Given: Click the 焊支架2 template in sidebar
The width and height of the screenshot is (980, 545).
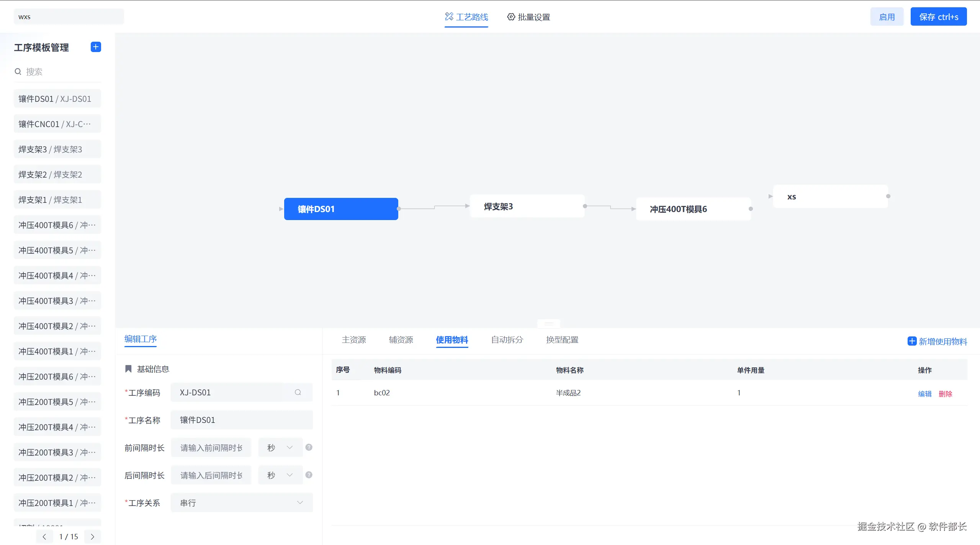Looking at the screenshot, I should point(57,175).
